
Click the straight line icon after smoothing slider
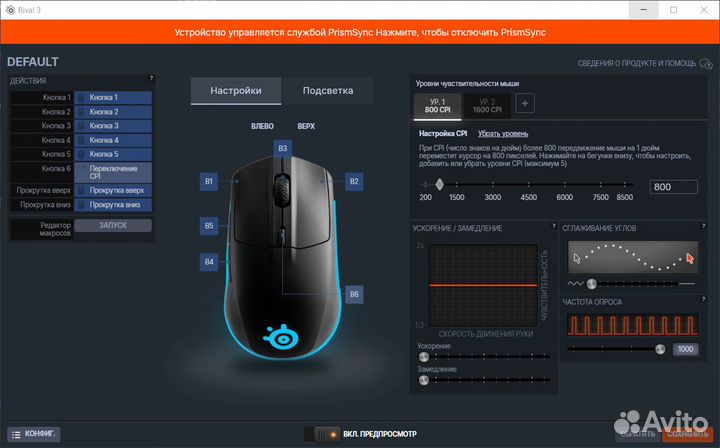pos(687,284)
